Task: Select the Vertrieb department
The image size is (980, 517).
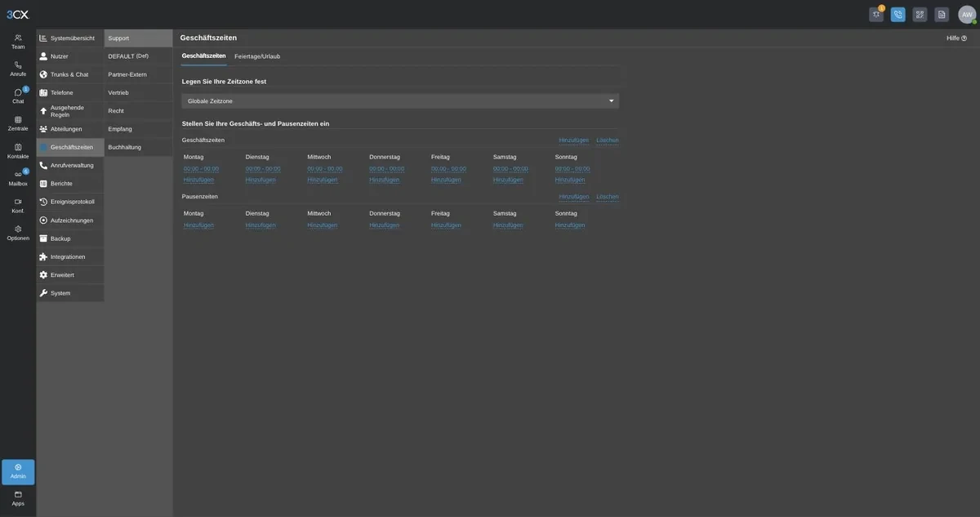Action: pyautogui.click(x=138, y=92)
